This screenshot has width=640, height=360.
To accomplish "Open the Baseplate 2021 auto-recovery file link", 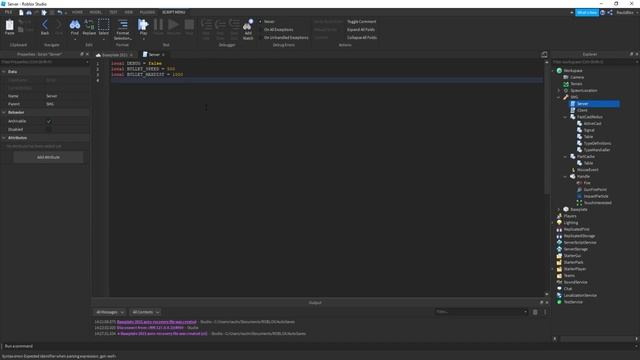I will [x=156, y=322].
